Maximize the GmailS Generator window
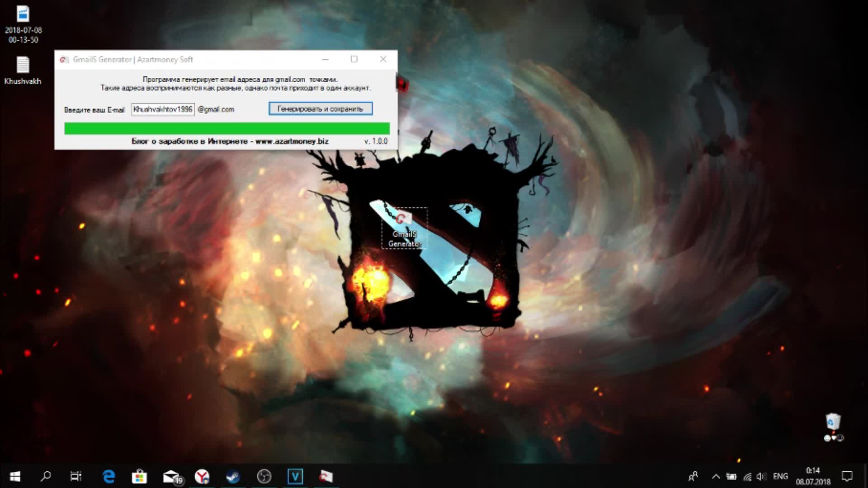Image resolution: width=868 pixels, height=488 pixels. tap(354, 59)
